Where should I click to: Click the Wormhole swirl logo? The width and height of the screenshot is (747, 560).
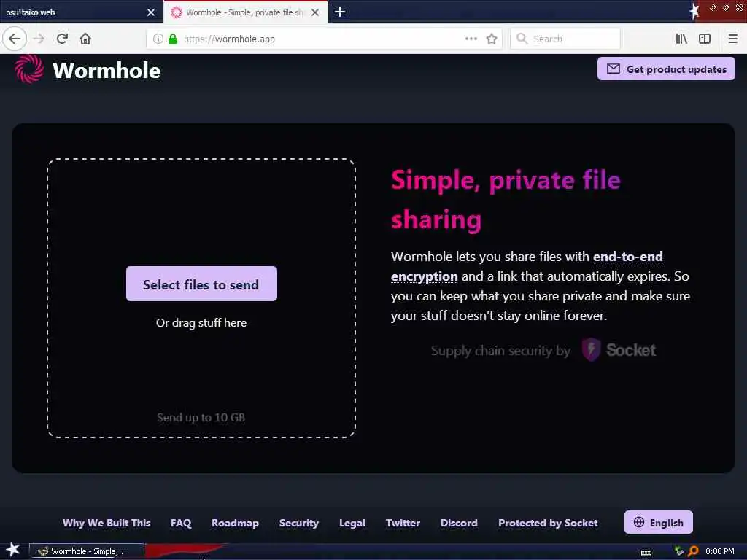[28, 69]
